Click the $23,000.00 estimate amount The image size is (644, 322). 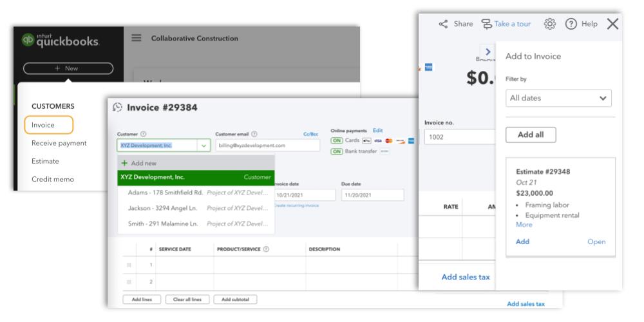(x=535, y=193)
